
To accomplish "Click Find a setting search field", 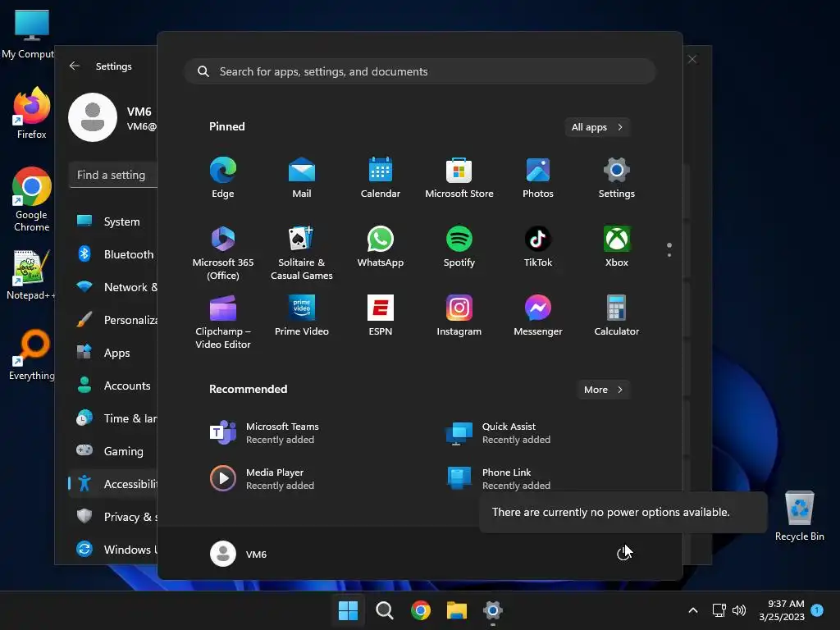I will tap(113, 176).
